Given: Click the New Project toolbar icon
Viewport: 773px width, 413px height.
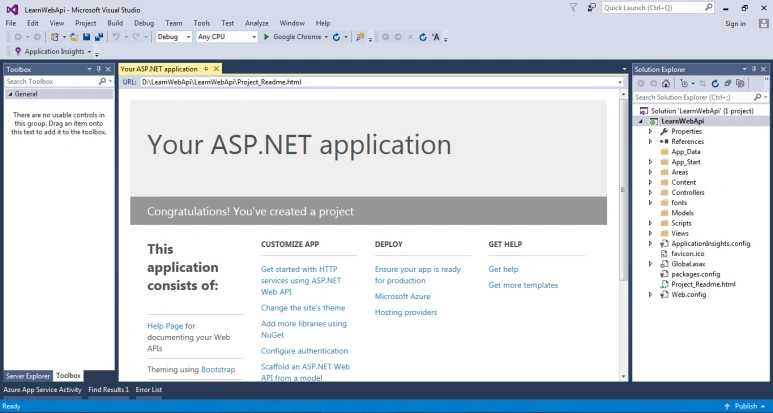Looking at the screenshot, I should pos(55,37).
